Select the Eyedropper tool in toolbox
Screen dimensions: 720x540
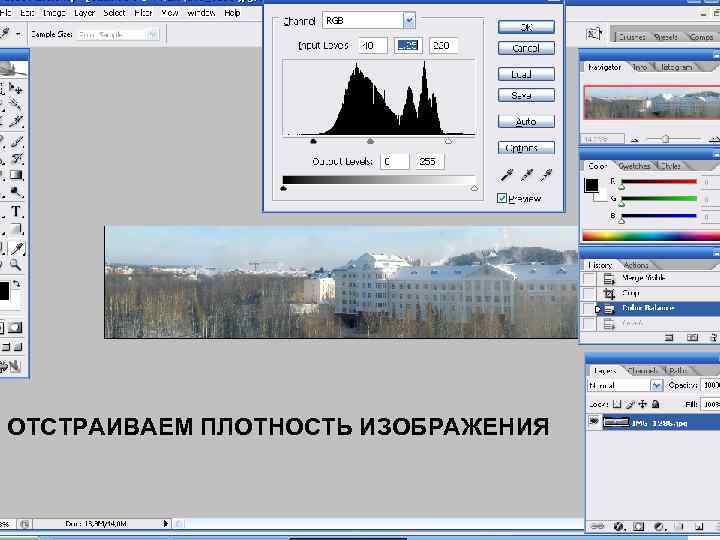point(16,248)
